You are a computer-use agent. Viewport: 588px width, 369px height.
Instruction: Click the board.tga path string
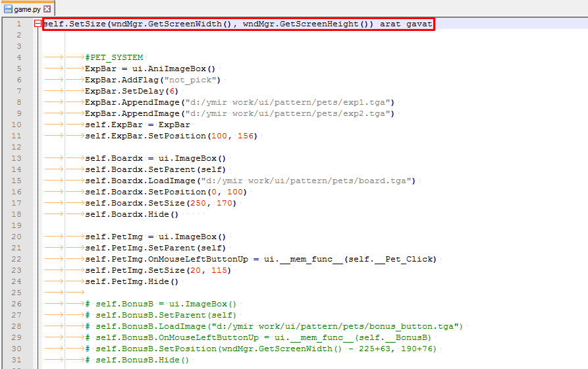point(306,181)
